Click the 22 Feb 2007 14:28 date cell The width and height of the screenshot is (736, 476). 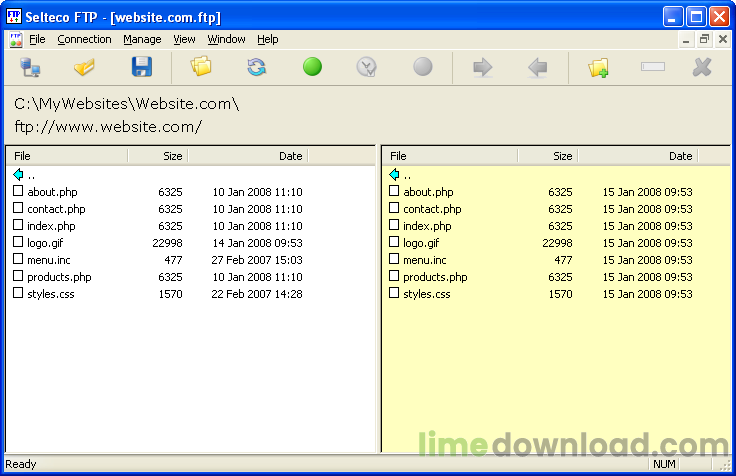click(257, 294)
